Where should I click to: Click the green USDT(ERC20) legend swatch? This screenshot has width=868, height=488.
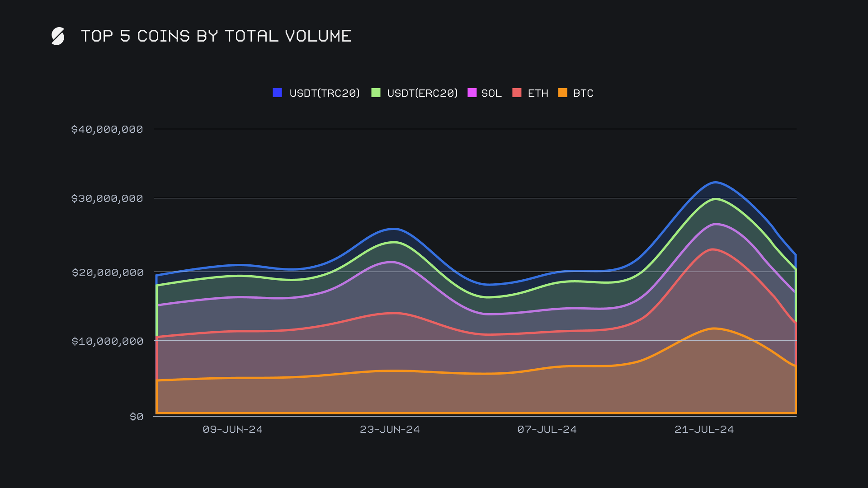pyautogui.click(x=376, y=93)
